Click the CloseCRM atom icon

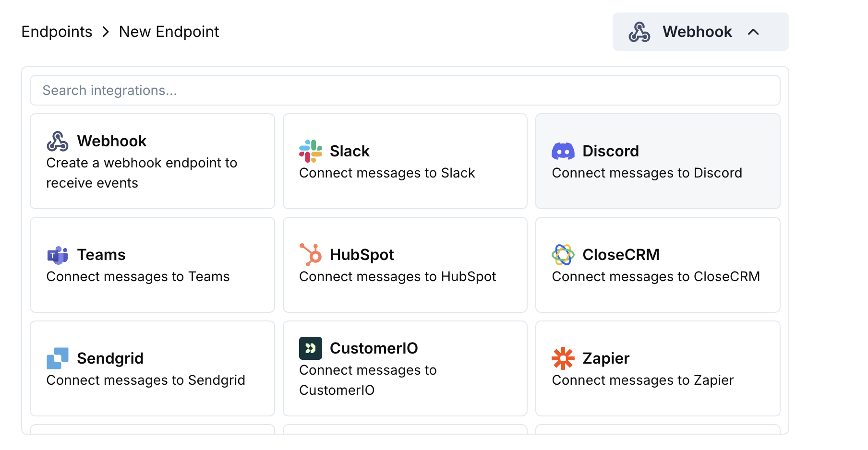tap(563, 255)
